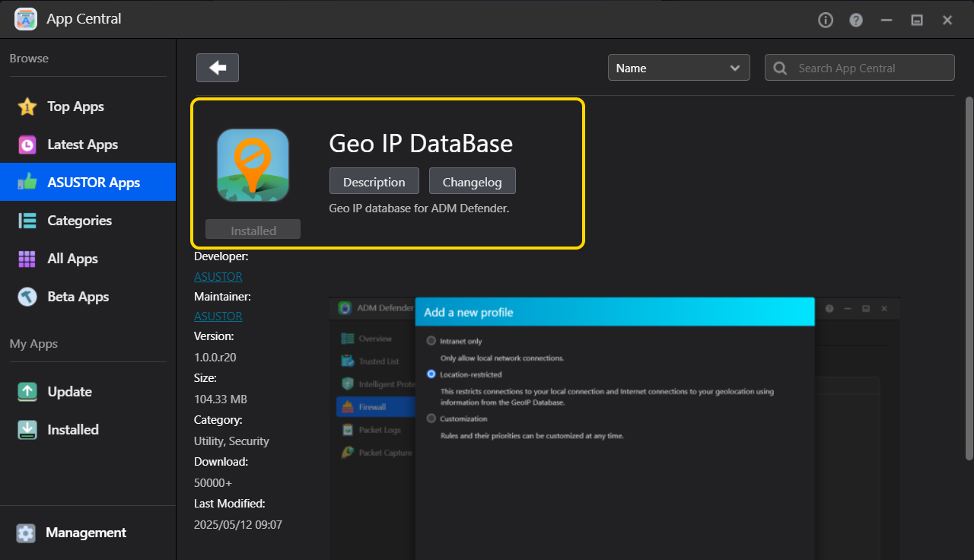Click the Categories list icon
The height and width of the screenshot is (560, 974).
[27, 221]
